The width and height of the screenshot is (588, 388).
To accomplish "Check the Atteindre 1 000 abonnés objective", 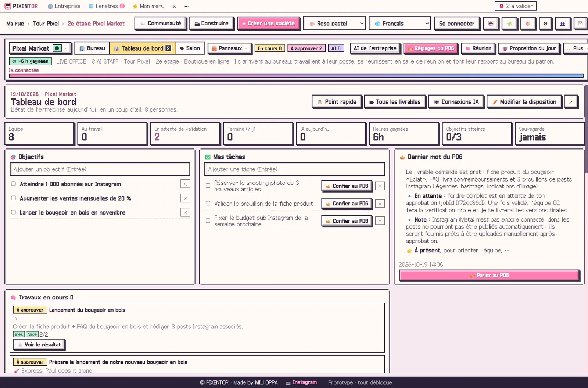I will [x=14, y=184].
